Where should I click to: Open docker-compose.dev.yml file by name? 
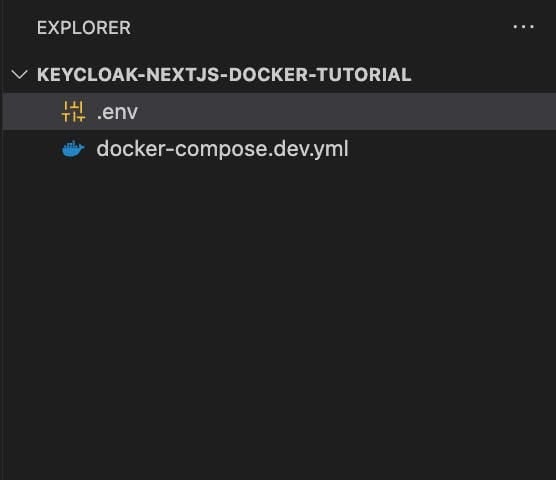click(222, 149)
